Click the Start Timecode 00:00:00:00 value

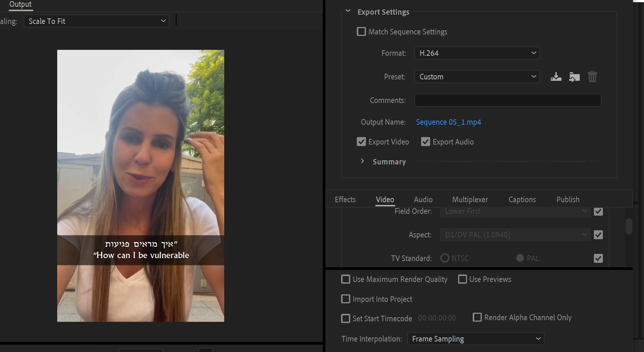click(437, 318)
